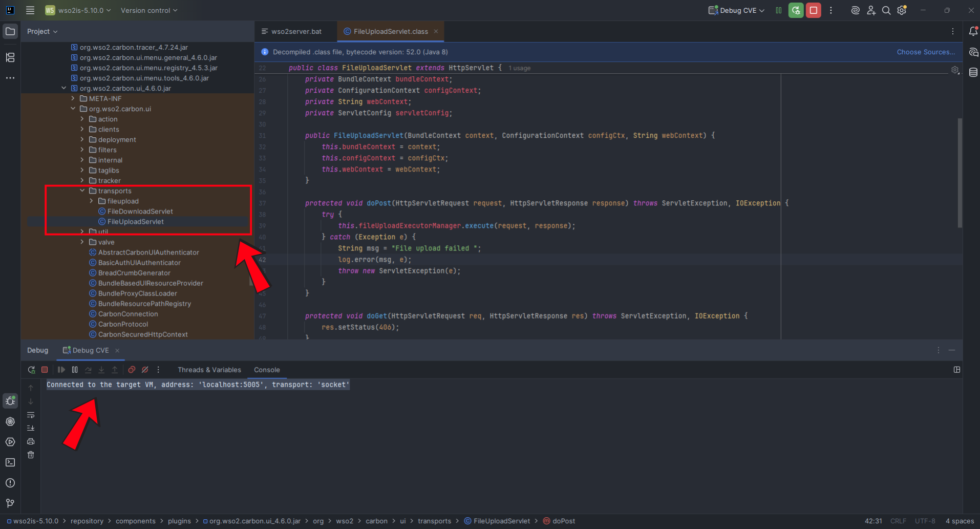Toggle soft-wrap in the console
Image resolution: width=980 pixels, height=529 pixels.
31,415
